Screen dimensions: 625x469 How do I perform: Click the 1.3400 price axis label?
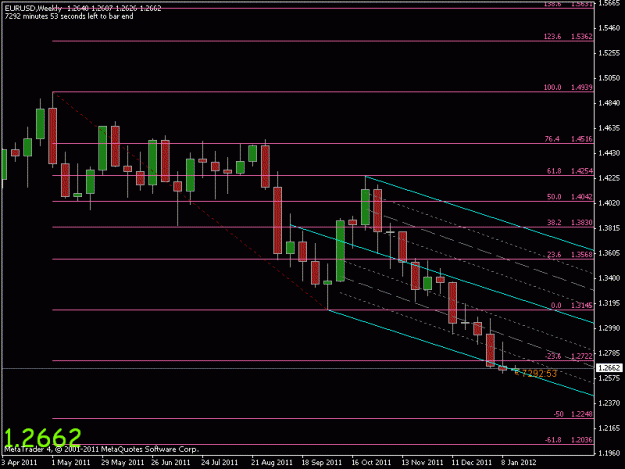(609, 278)
